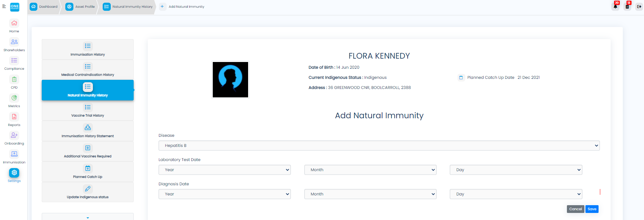
Task: Click the Save button
Action: [592, 209]
